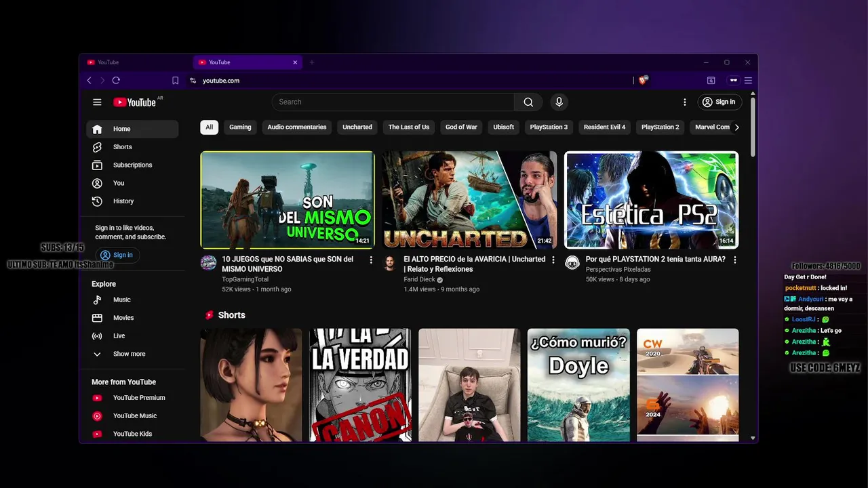Bookmark the page via bookmark icon
The image size is (868, 488).
(175, 81)
